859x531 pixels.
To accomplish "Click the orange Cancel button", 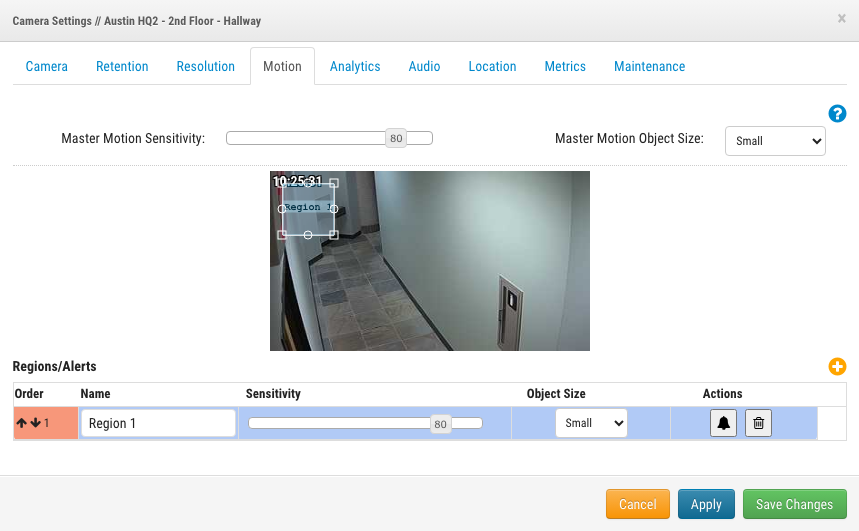I will (x=637, y=505).
